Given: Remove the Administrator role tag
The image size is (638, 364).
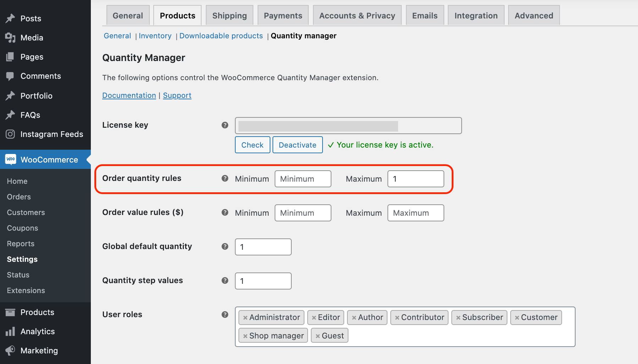Looking at the screenshot, I should click(245, 318).
